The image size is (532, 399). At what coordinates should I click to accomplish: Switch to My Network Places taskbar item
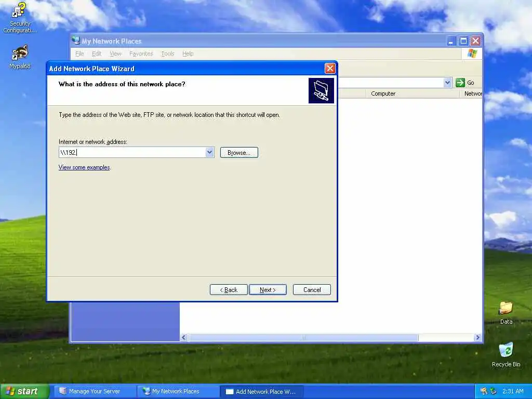pyautogui.click(x=178, y=391)
